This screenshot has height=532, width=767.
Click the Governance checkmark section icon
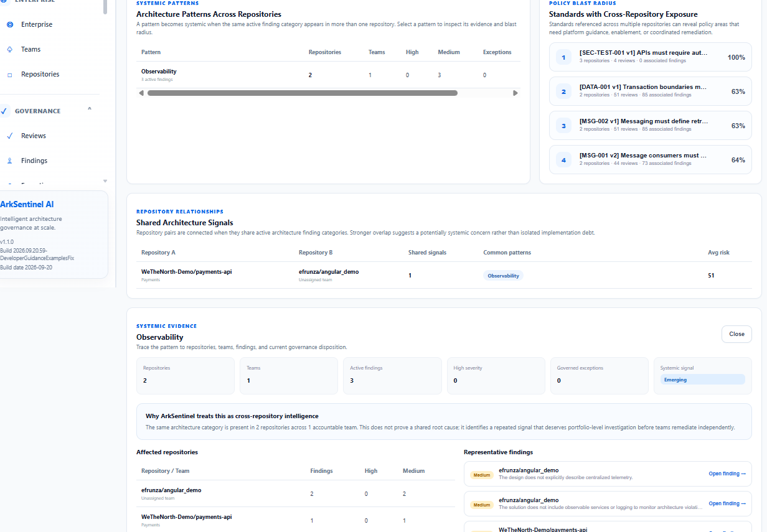[x=4, y=111]
